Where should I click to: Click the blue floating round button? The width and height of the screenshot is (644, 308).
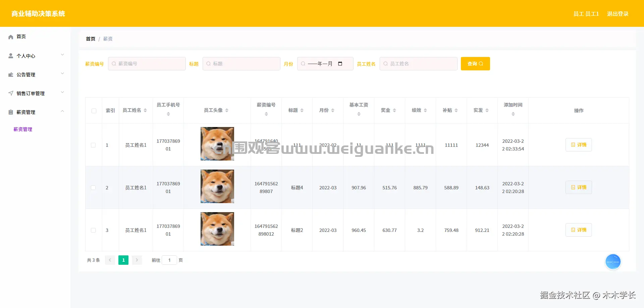[613, 262]
